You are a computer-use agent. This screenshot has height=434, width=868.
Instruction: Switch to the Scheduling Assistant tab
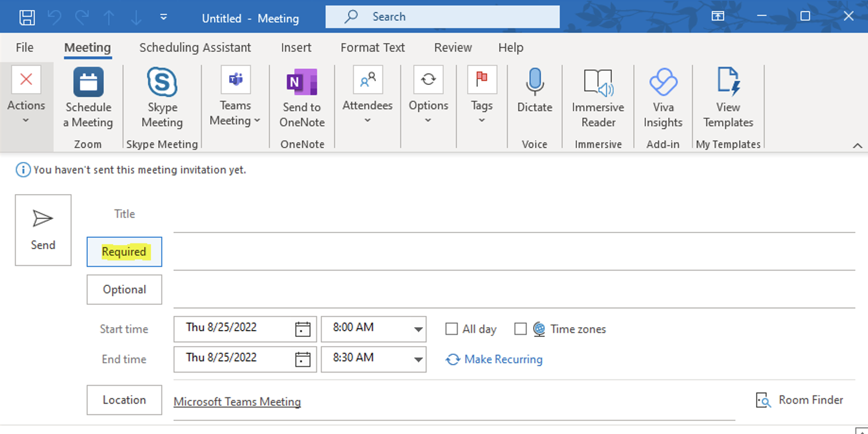click(x=195, y=48)
